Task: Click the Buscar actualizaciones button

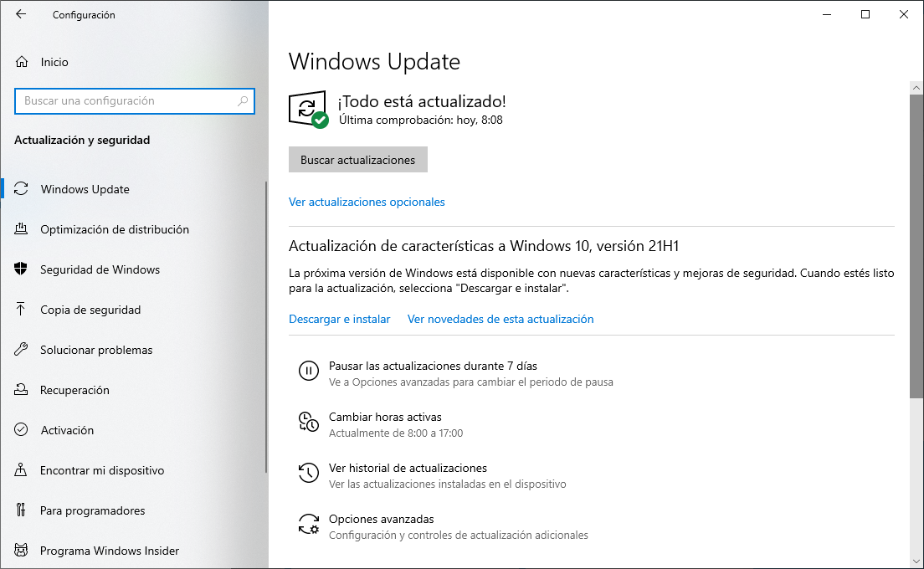Action: coord(357,160)
